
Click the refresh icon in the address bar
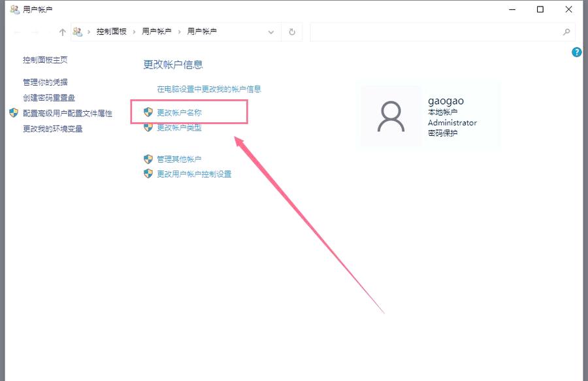pos(291,31)
